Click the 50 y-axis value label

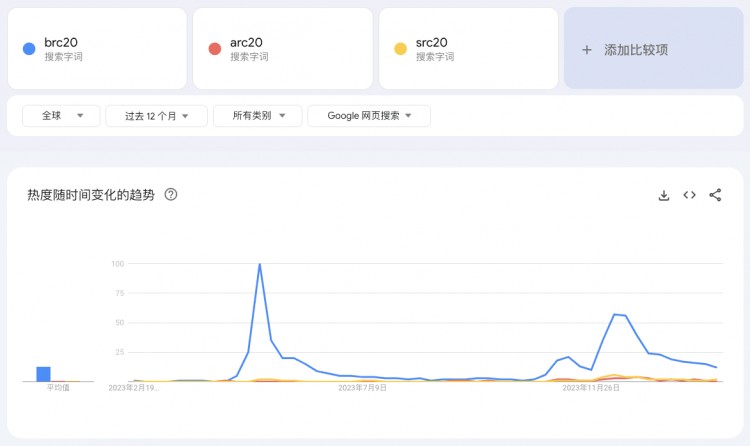click(120, 323)
